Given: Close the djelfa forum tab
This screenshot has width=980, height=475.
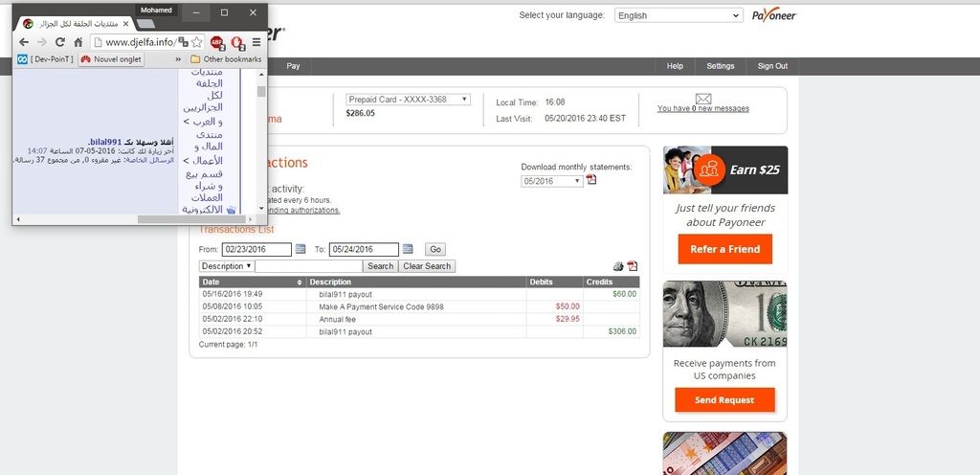Looking at the screenshot, I should [125, 24].
